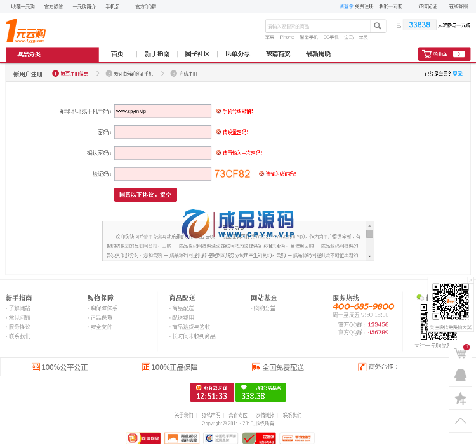Click 友情链接 in bottom footer
Viewport: 476px width, 448px height.
265,415
